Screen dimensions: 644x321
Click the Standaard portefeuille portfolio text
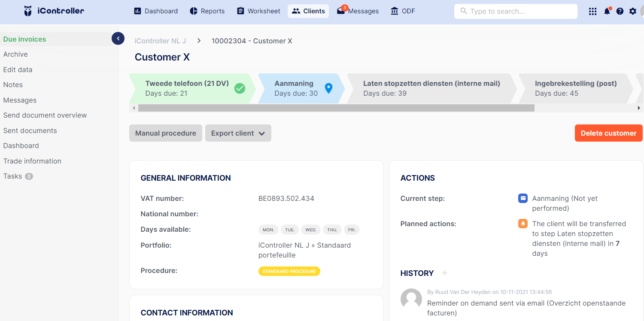coord(304,250)
